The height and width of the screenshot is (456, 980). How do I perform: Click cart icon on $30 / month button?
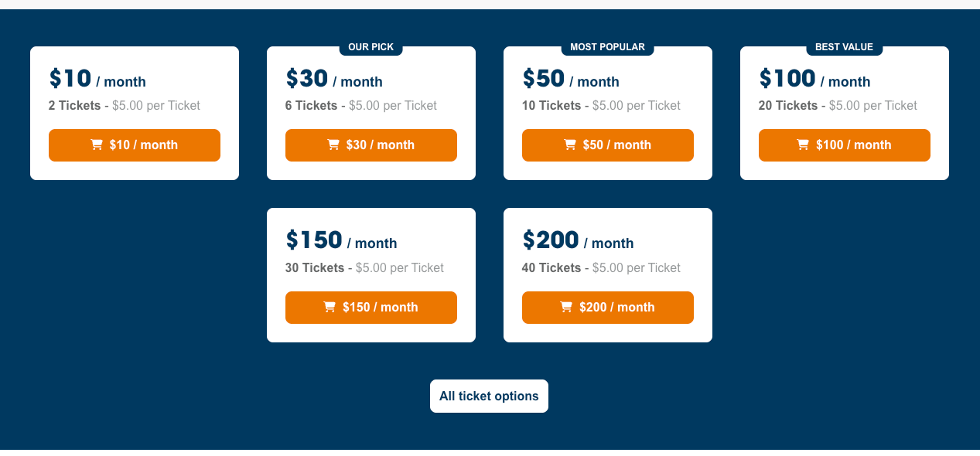click(333, 145)
